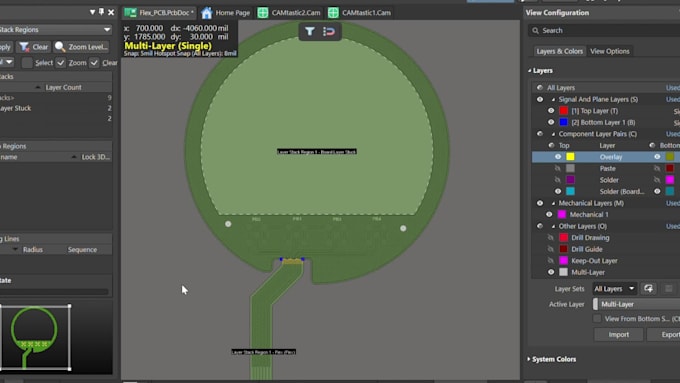The width and height of the screenshot is (680, 383).
Task: Click the Export button
Action: [664, 334]
